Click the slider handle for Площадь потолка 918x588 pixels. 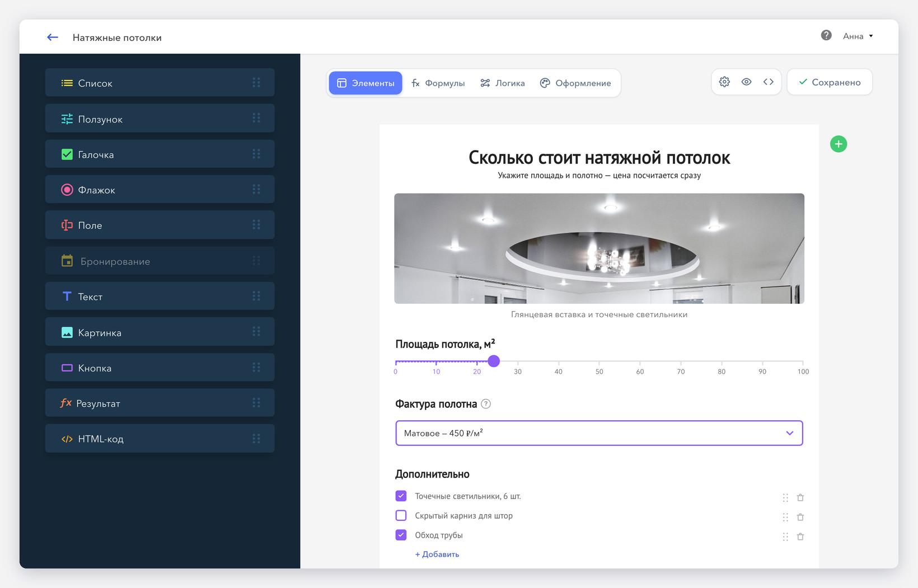(x=493, y=361)
